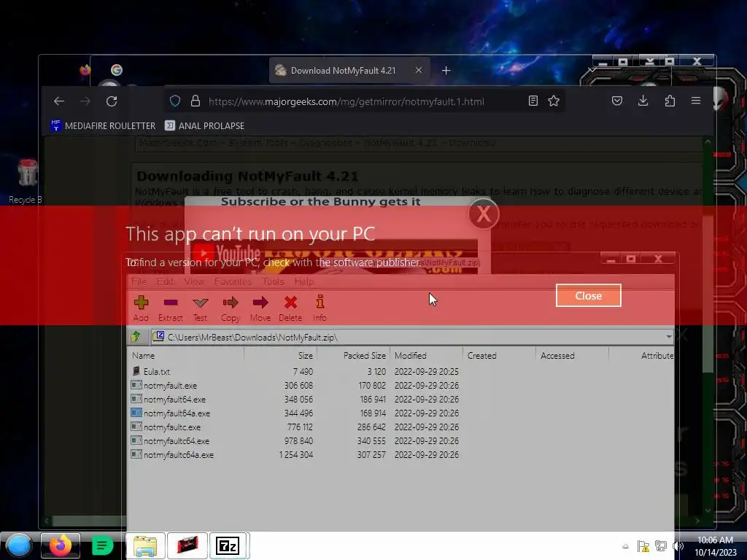Click the network tray icon
The image size is (747, 560).
coord(661,546)
